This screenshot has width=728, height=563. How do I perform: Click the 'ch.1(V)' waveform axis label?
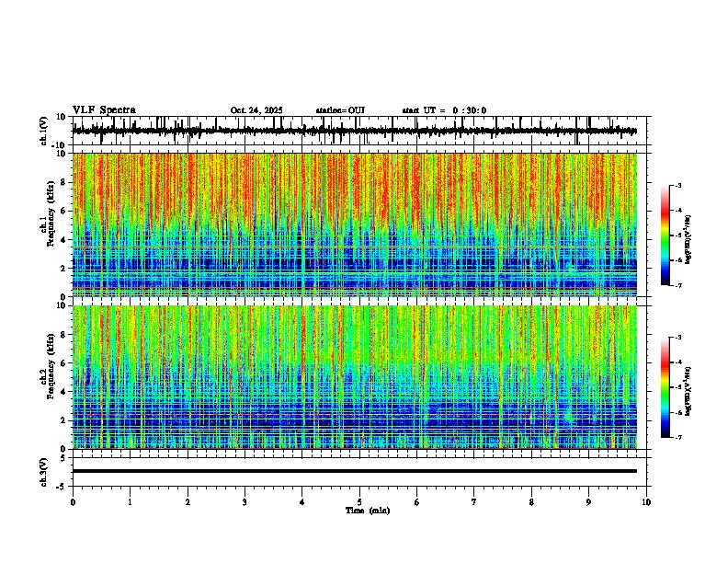click(44, 131)
